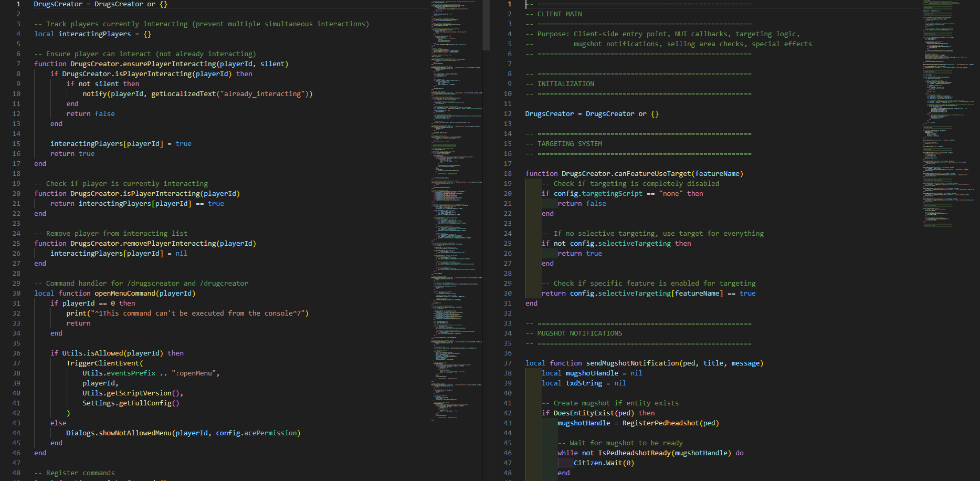Click 'local function sendMugshotNotification(ped, title, message)' line
Viewport: 980px width, 481px height.
point(645,363)
